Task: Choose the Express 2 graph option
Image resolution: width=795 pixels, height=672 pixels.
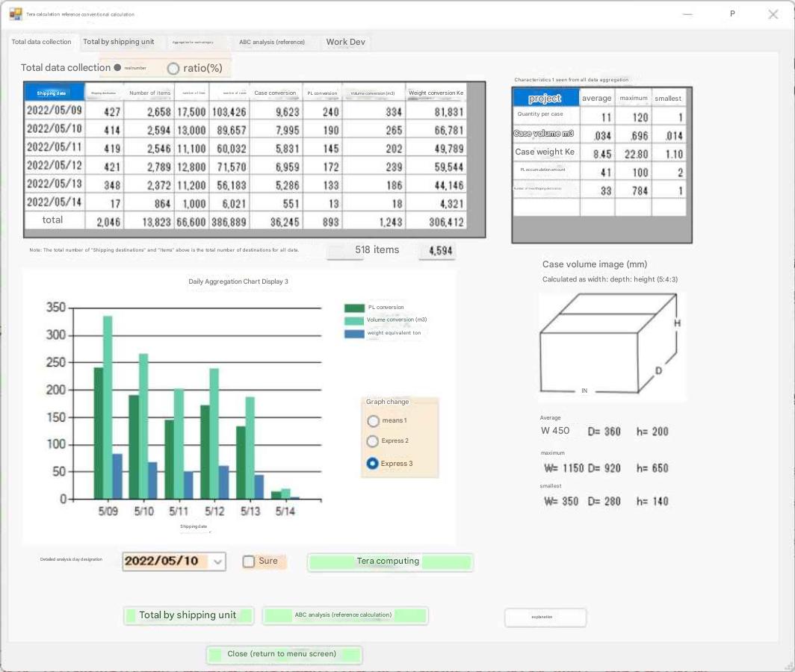Action: click(x=374, y=441)
